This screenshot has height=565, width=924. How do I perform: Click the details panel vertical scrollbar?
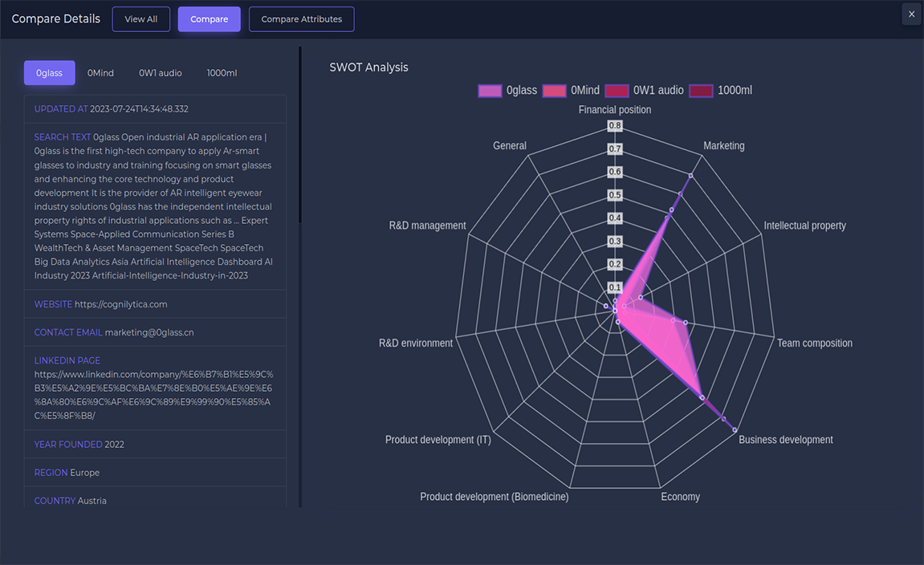coord(300,136)
